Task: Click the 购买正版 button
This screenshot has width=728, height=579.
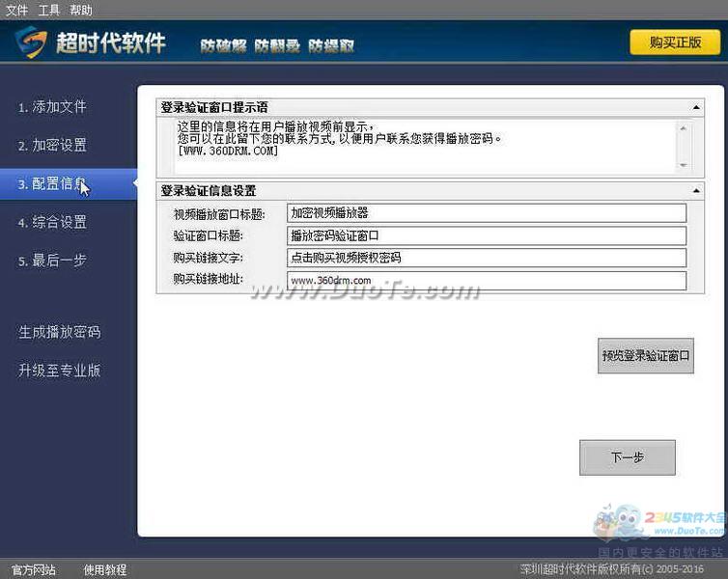Action: pos(675,42)
